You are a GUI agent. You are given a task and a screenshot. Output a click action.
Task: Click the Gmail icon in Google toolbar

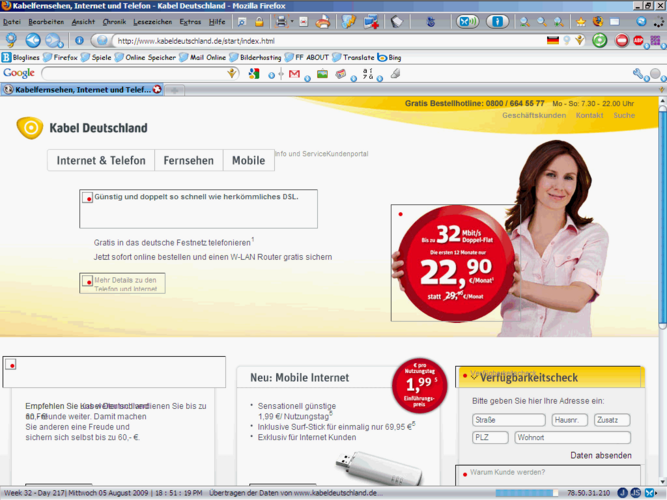(x=294, y=74)
